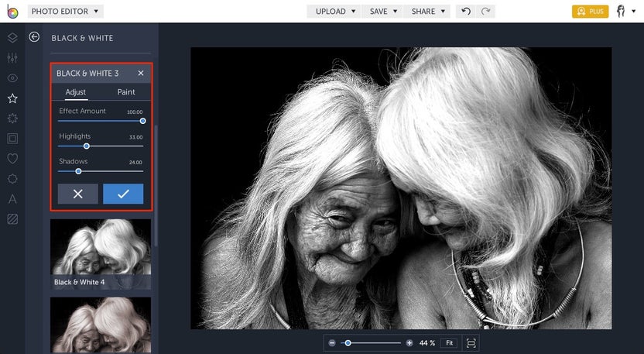The image size is (644, 354).
Task: Open the Share dropdown
Action: [428, 12]
